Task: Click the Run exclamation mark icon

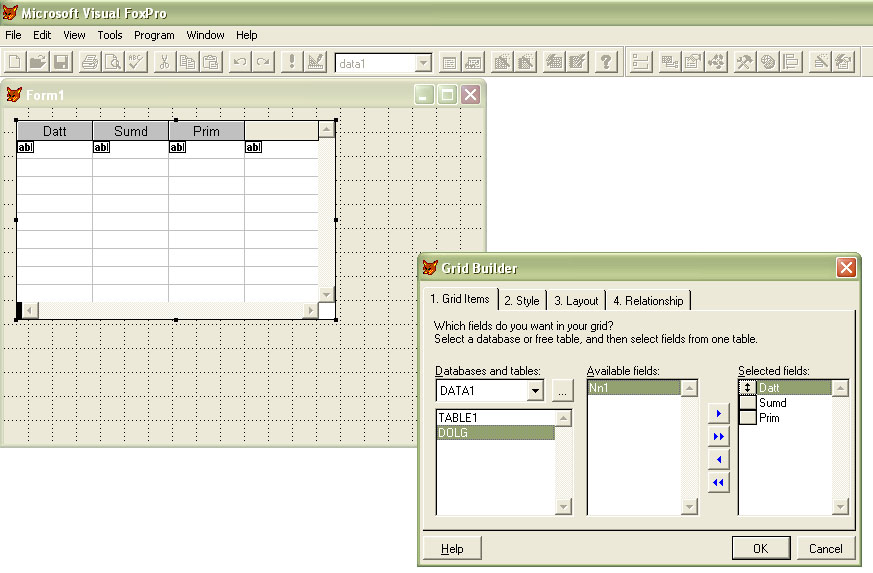Action: pyautogui.click(x=291, y=62)
